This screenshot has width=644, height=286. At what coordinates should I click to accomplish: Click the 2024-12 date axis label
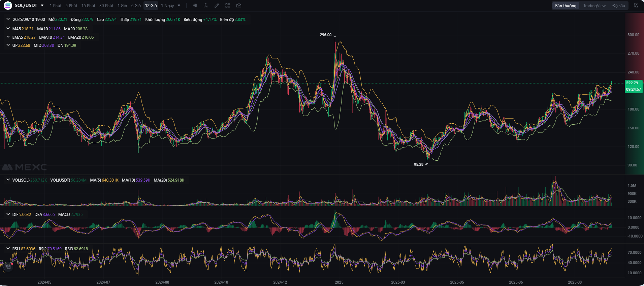(280, 282)
